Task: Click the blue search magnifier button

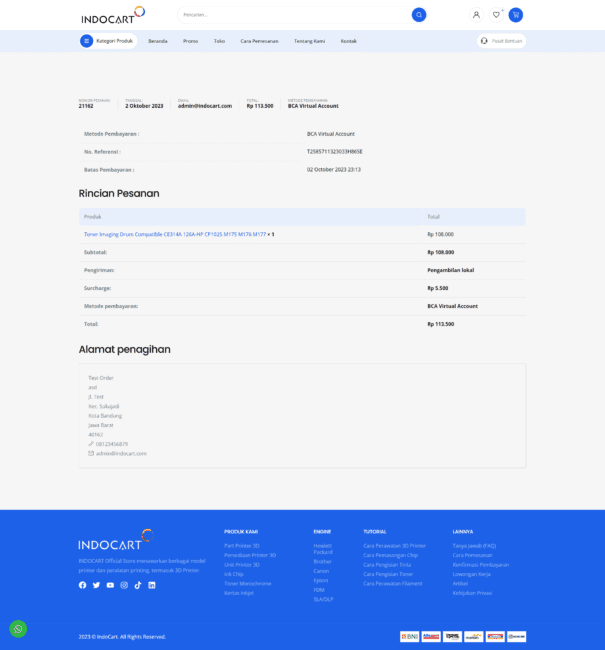Action: pos(419,15)
